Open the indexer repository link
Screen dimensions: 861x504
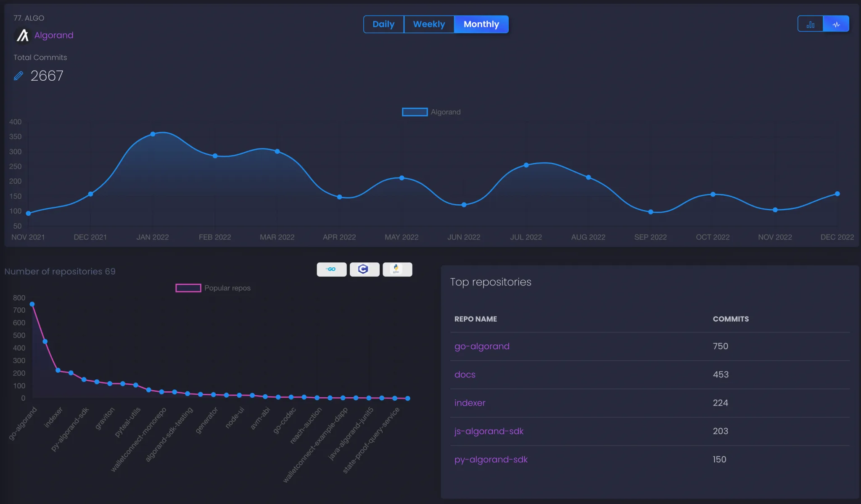tap(470, 403)
